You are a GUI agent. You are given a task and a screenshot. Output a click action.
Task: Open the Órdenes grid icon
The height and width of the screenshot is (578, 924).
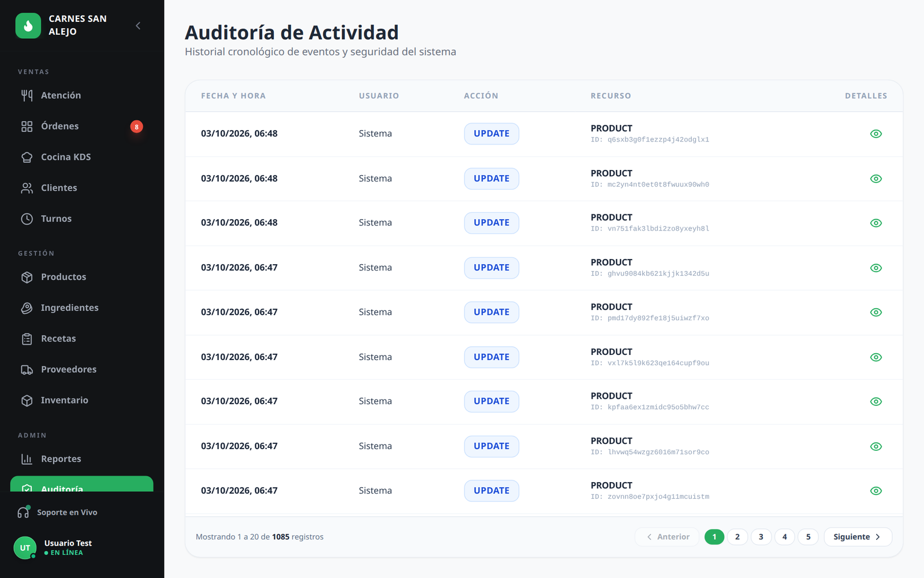pos(27,126)
